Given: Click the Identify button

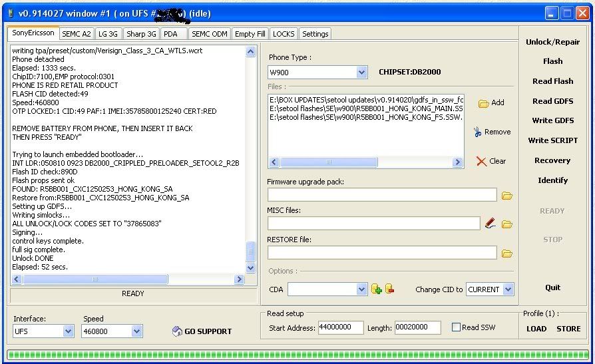Looking at the screenshot, I should [552, 181].
